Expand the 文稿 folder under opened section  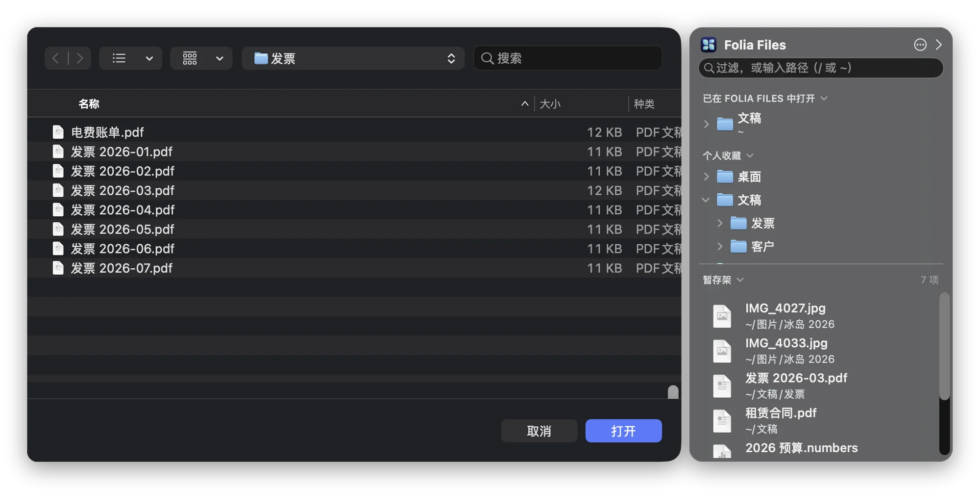pyautogui.click(x=706, y=124)
